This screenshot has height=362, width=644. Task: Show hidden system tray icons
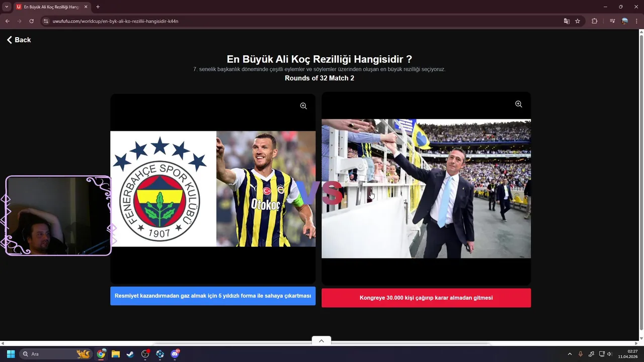coord(570,354)
